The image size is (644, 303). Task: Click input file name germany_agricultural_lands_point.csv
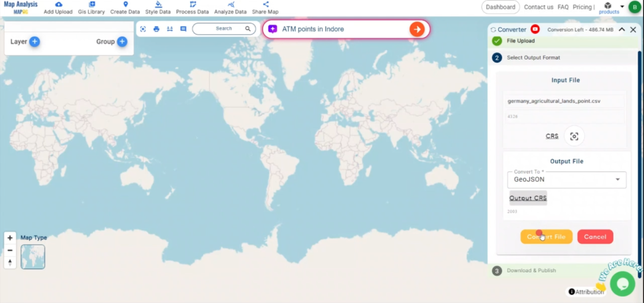point(554,101)
